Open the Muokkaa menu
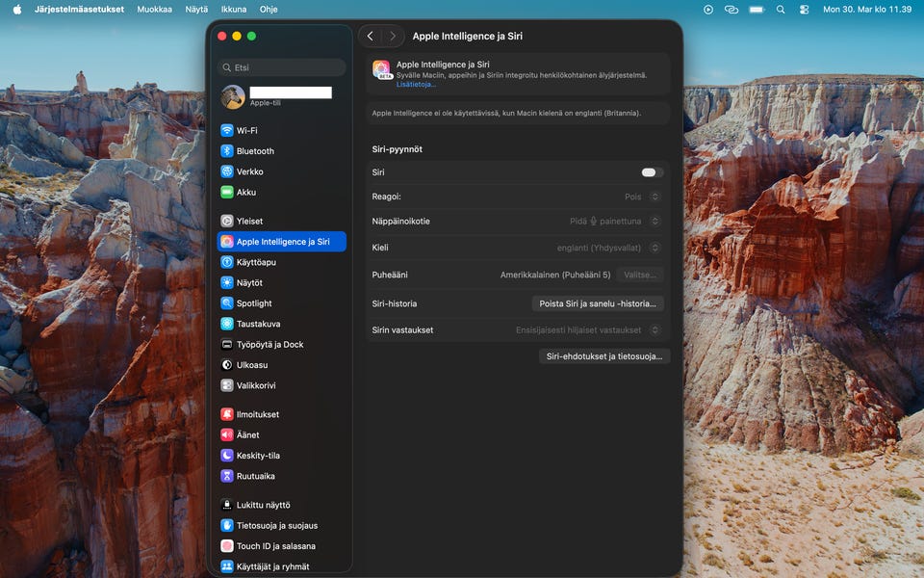Screen dimensions: 924x578 tap(154, 10)
